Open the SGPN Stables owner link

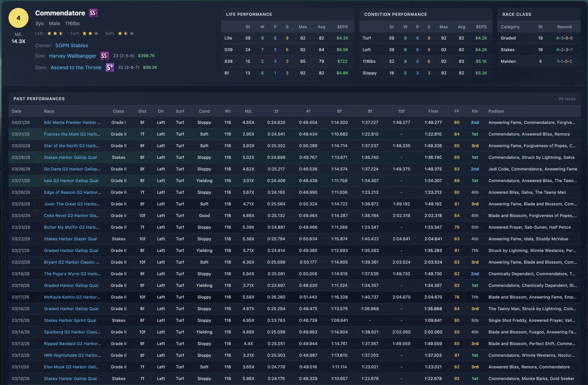pyautogui.click(x=72, y=46)
